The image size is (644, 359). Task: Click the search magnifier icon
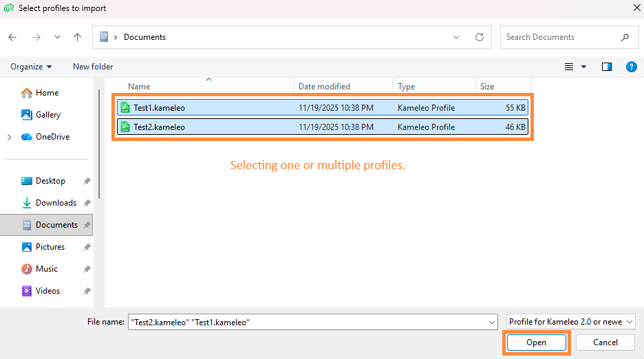[x=625, y=37]
